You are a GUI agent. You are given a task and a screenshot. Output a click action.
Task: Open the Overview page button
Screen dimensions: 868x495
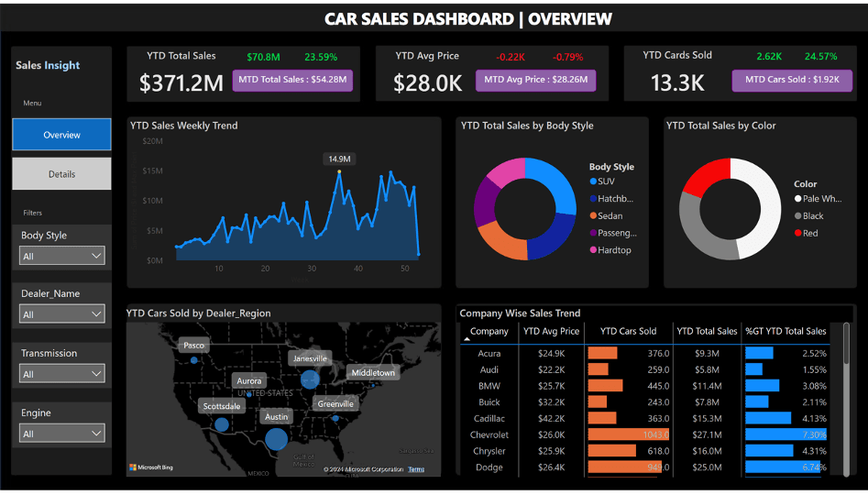[61, 135]
